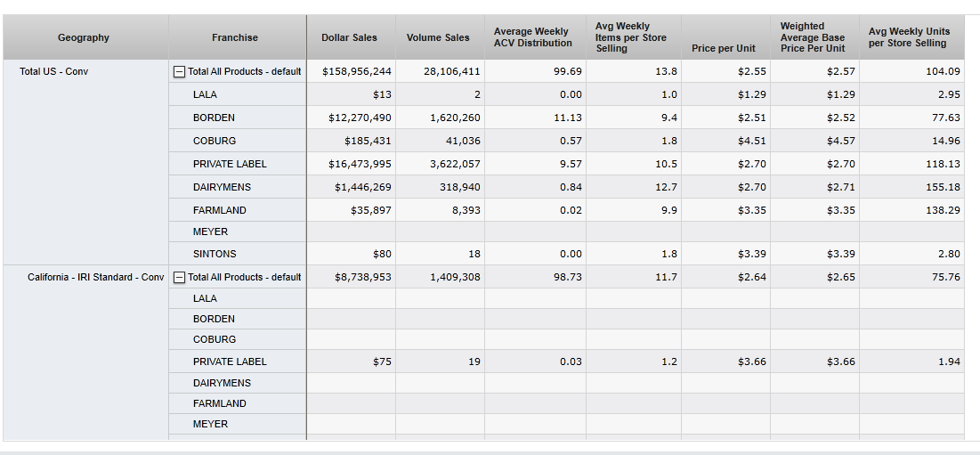Click the 28,106,411 Volume Sales cell
The width and height of the screenshot is (980, 455).
point(452,71)
